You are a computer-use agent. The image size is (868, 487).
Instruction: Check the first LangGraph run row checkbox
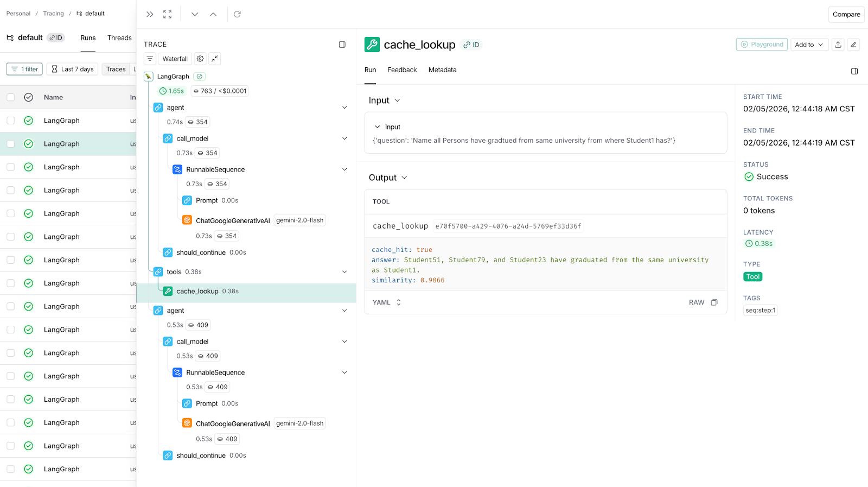click(11, 121)
